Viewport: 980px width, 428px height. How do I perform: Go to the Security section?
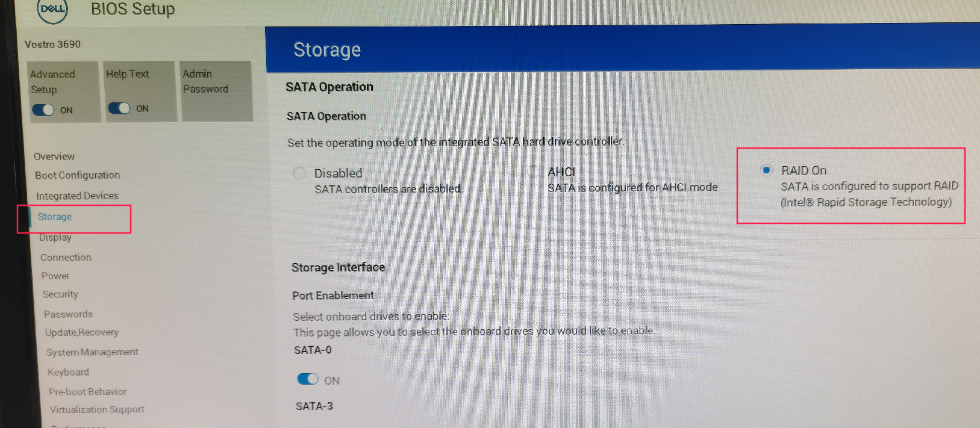pos(60,294)
